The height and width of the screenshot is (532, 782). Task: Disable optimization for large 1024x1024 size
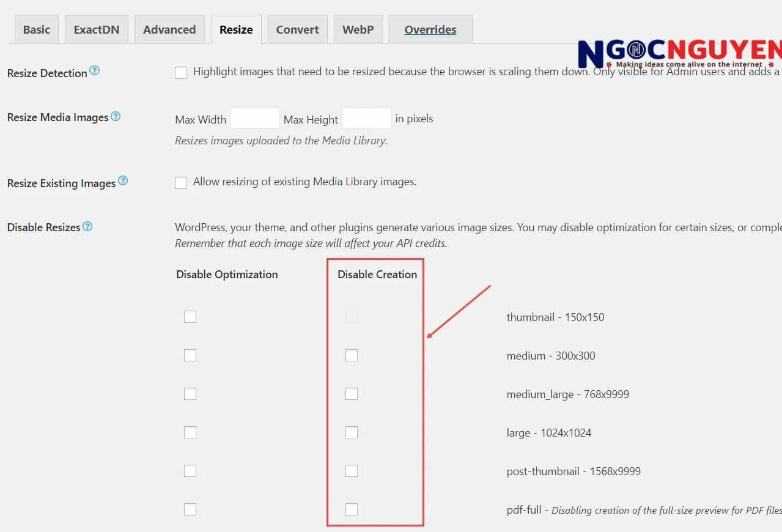click(x=190, y=432)
